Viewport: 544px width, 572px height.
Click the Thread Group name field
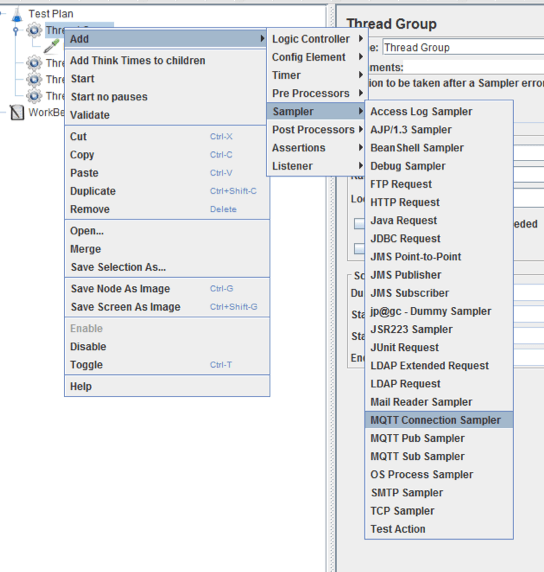pyautogui.click(x=463, y=47)
